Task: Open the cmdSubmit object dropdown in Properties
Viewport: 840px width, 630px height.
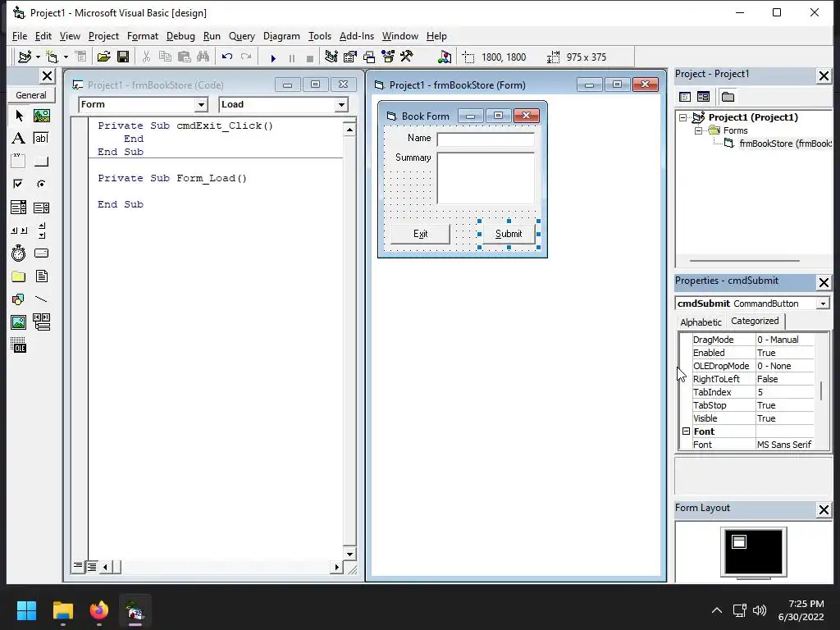Action: tap(823, 304)
